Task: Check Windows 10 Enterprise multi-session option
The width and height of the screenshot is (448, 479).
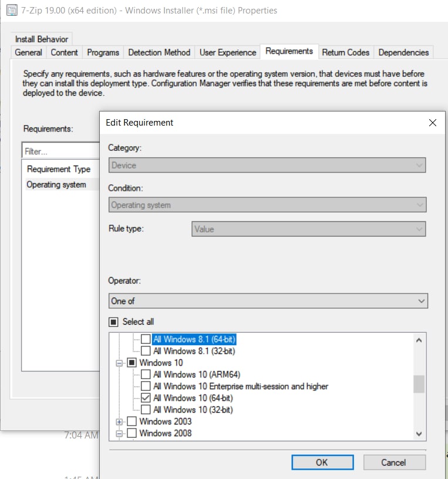Action: pyautogui.click(x=146, y=386)
